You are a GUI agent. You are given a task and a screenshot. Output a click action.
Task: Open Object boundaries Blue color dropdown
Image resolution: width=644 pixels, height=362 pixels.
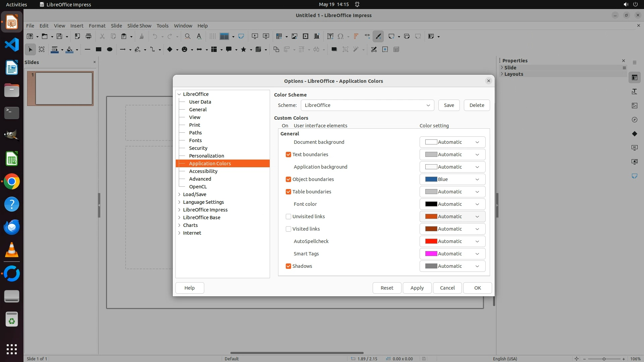[x=452, y=179]
